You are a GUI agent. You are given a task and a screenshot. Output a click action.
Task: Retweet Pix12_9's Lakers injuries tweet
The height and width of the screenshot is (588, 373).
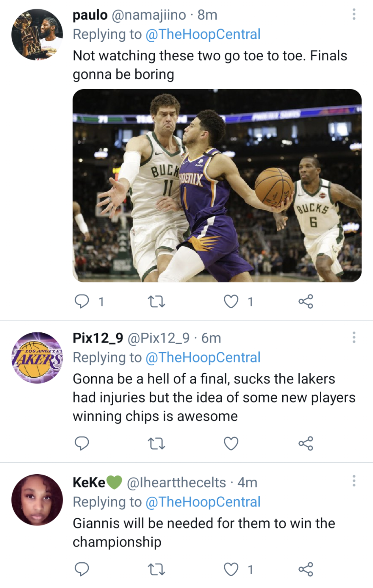point(156,443)
